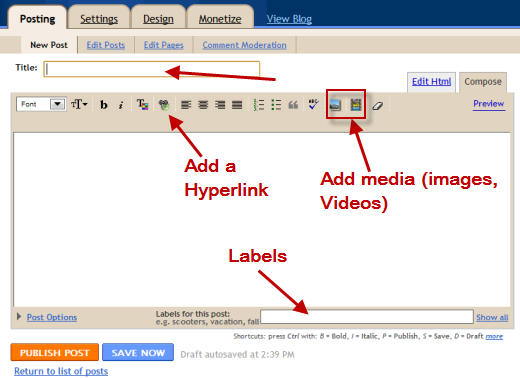Insert a numbered list
520x378 pixels.
point(259,105)
